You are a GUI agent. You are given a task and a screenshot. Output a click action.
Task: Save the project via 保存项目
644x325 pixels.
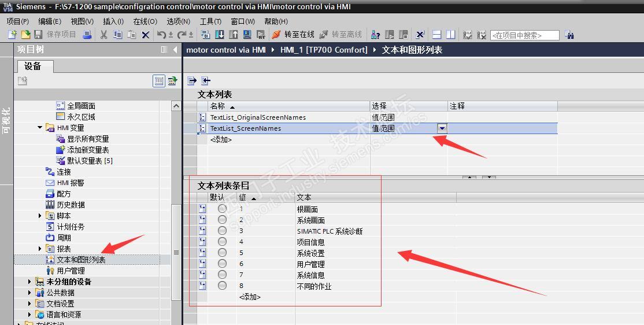[55, 35]
